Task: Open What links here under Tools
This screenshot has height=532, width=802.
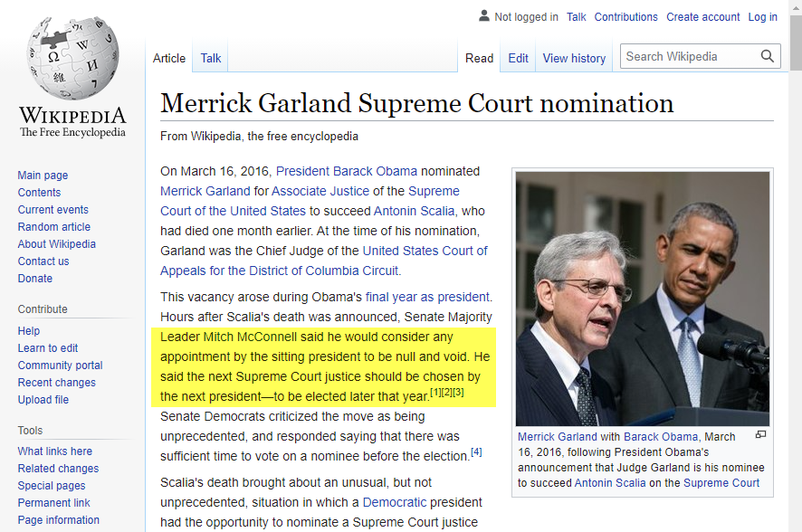Action: (55, 451)
